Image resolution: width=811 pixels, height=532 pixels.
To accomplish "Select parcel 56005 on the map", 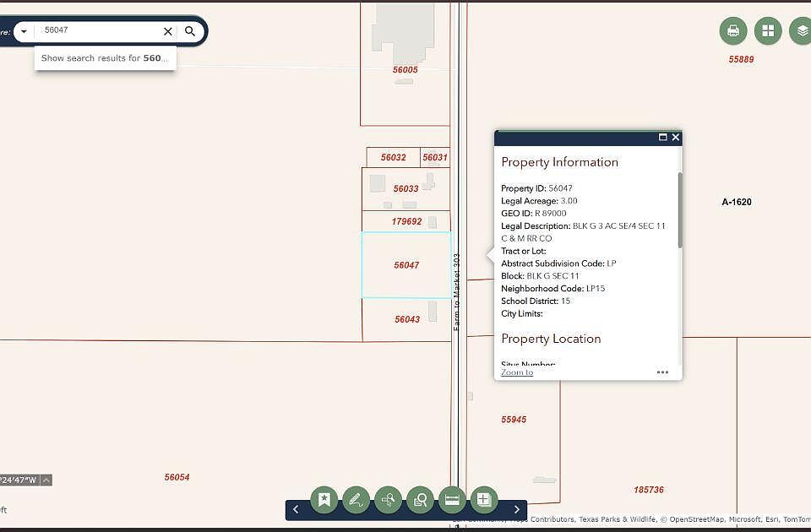I will pyautogui.click(x=405, y=70).
